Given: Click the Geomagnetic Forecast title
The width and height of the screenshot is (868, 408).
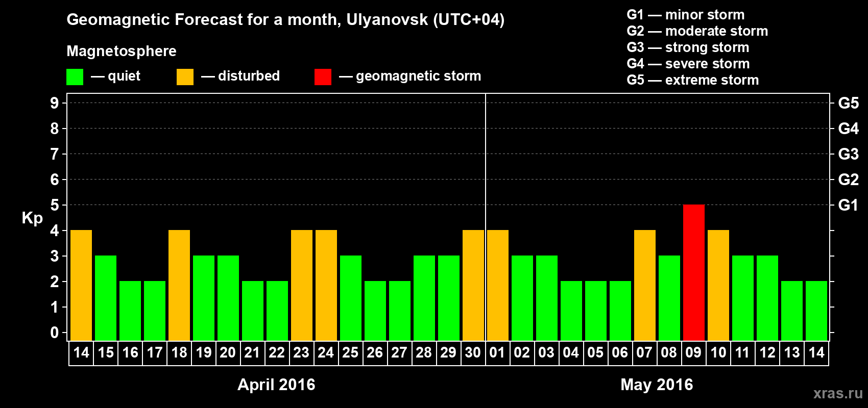Looking at the screenshot, I should [x=285, y=20].
